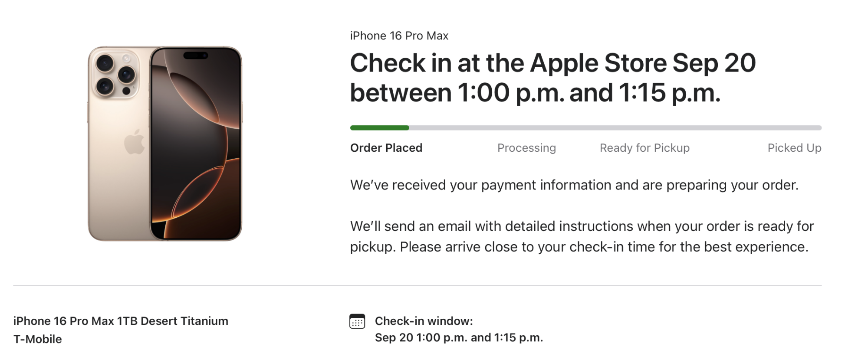Click the front display of the iPhone image

coord(195,147)
